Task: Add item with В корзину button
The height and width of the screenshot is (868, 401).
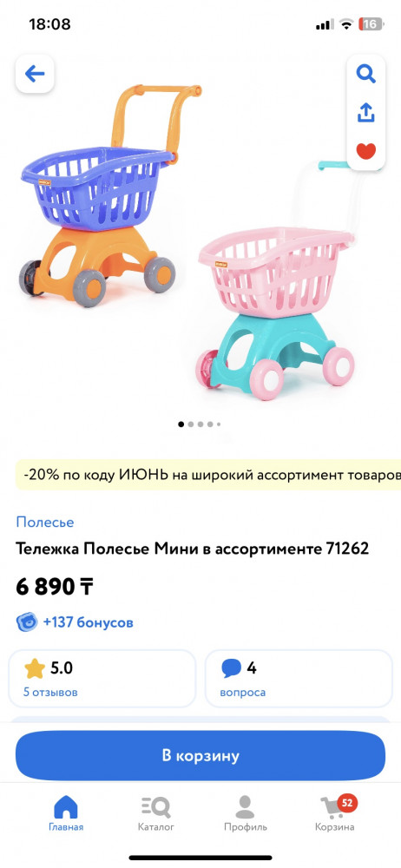Action: pyautogui.click(x=200, y=756)
